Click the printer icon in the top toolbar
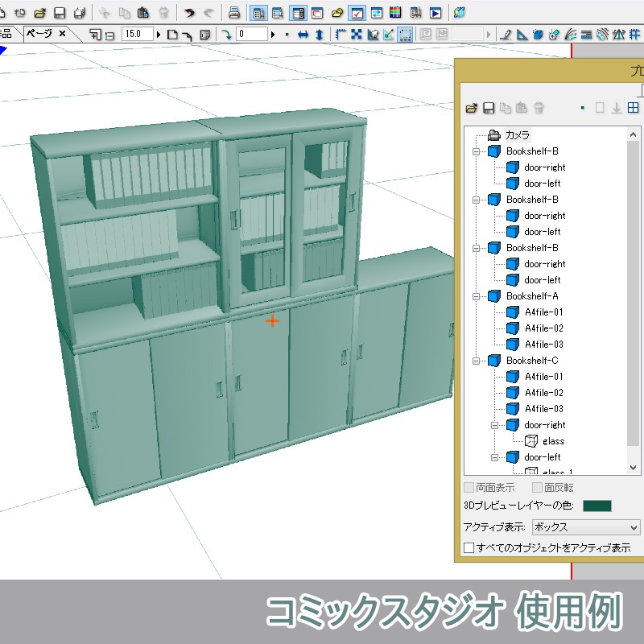The width and height of the screenshot is (644, 644). 233,11
